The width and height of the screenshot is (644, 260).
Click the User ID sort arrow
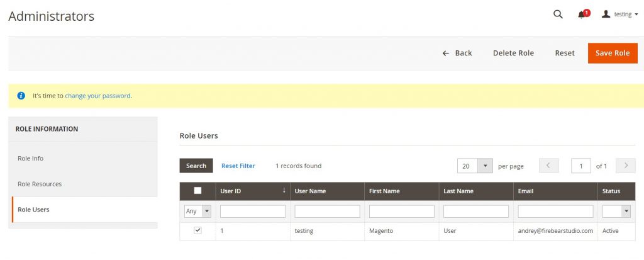click(284, 191)
